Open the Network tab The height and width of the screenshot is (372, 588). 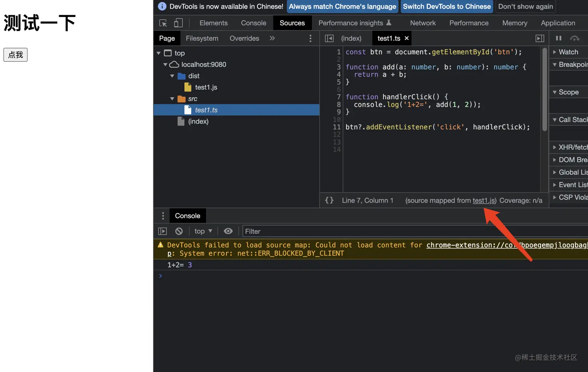pos(423,23)
